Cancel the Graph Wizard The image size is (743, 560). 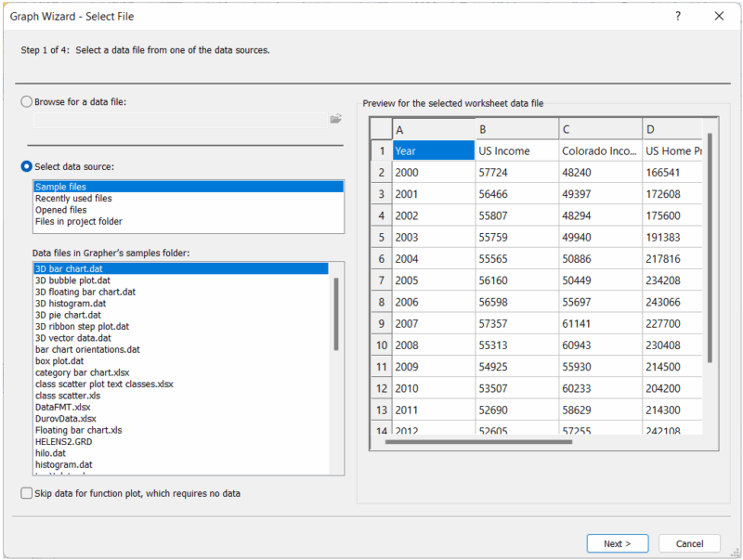(x=689, y=543)
